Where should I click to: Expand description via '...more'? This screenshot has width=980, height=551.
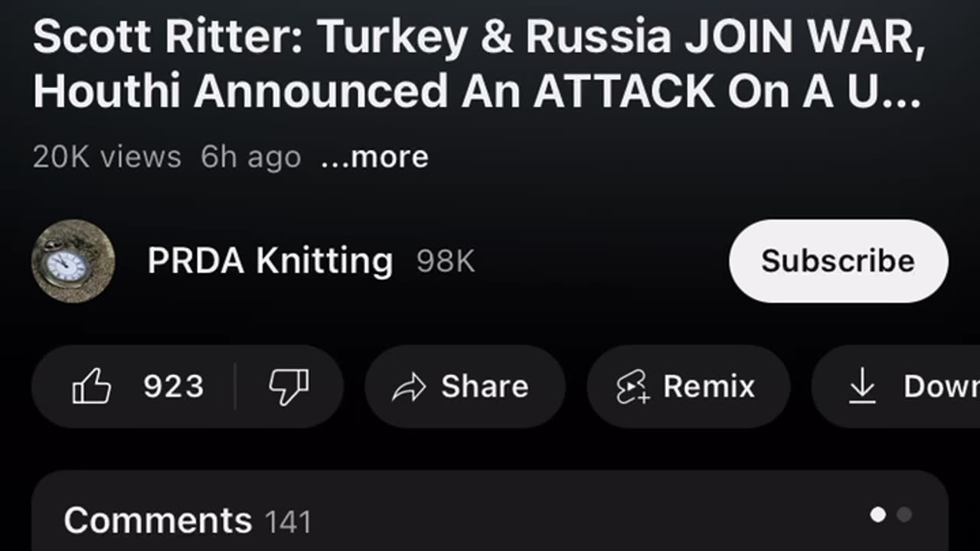[374, 157]
